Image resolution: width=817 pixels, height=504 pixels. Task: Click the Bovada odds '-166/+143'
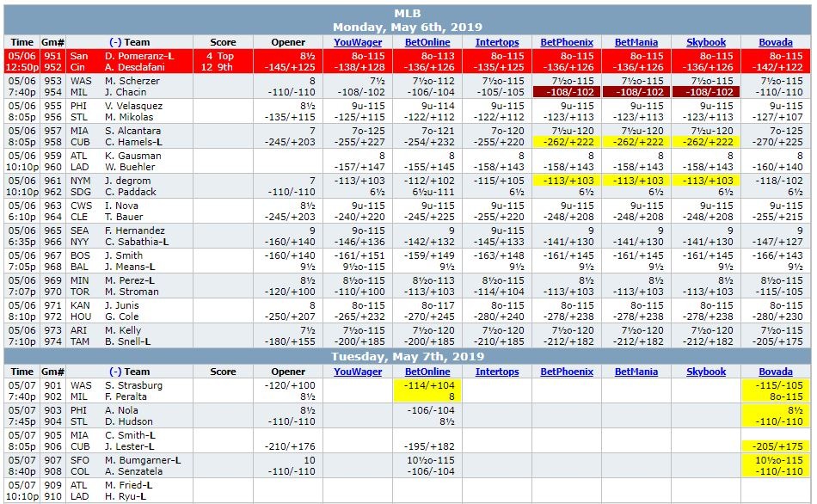(x=777, y=256)
